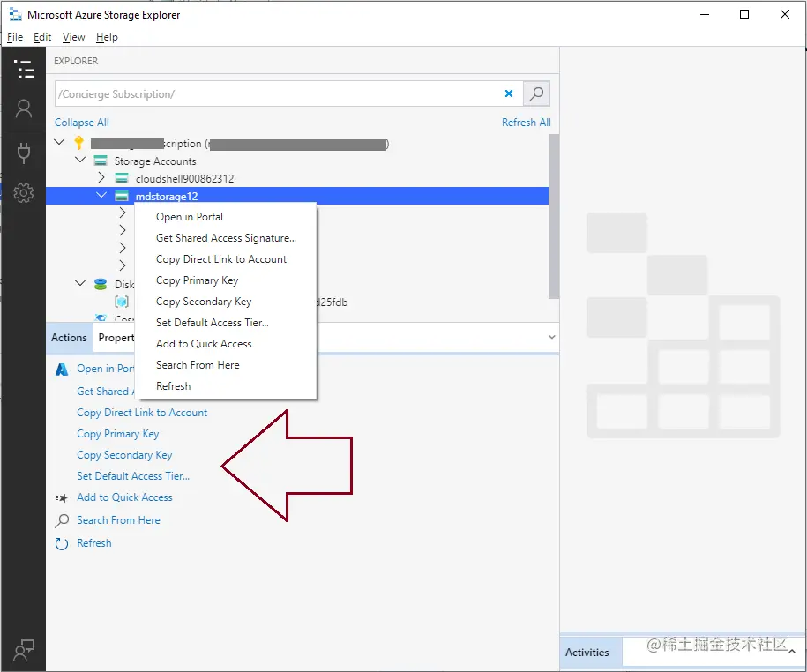The image size is (807, 672).
Task: Click the Refresh All link
Action: (526, 122)
